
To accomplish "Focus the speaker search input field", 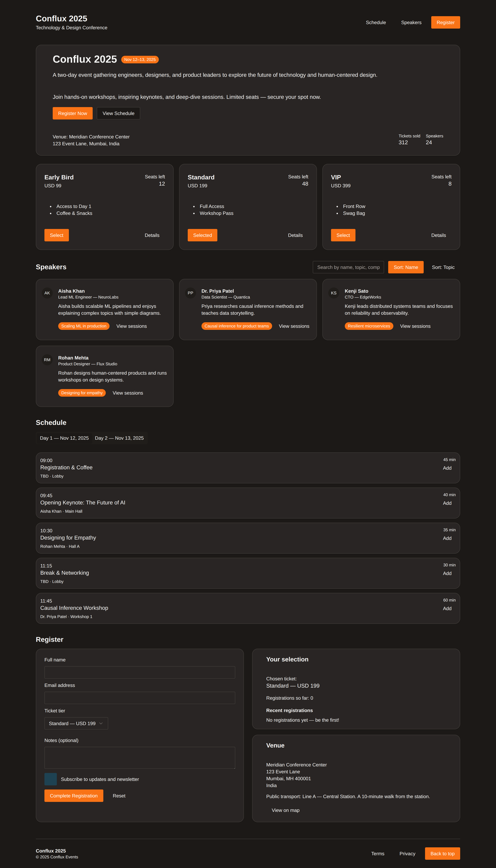I will coord(348,267).
